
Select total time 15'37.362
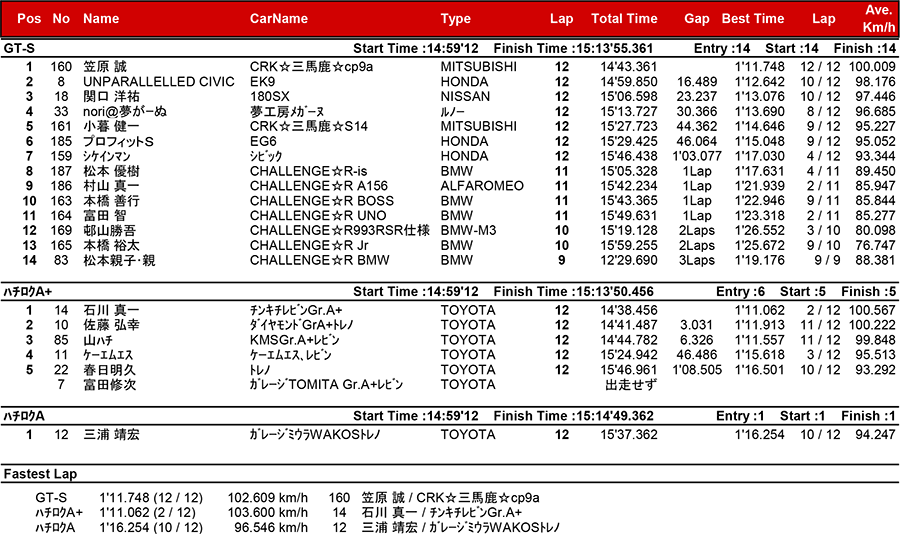point(629,435)
